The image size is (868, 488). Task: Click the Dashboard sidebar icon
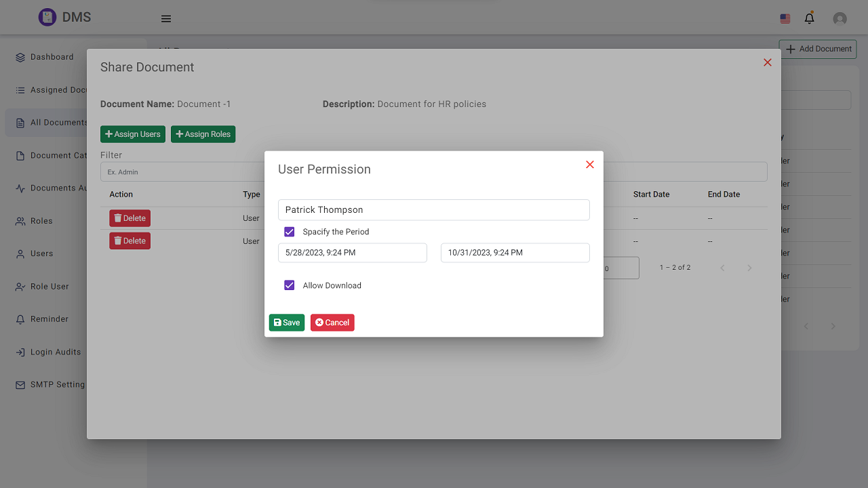coord(20,58)
